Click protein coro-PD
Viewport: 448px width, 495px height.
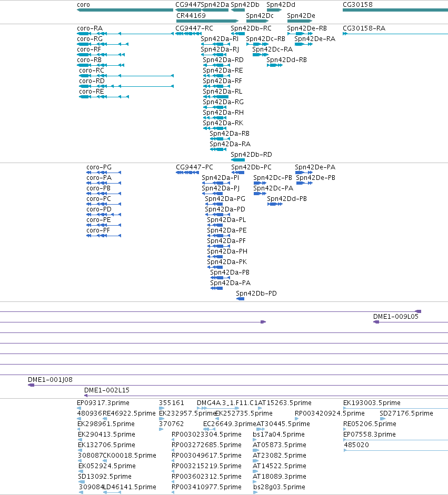[x=104, y=215]
